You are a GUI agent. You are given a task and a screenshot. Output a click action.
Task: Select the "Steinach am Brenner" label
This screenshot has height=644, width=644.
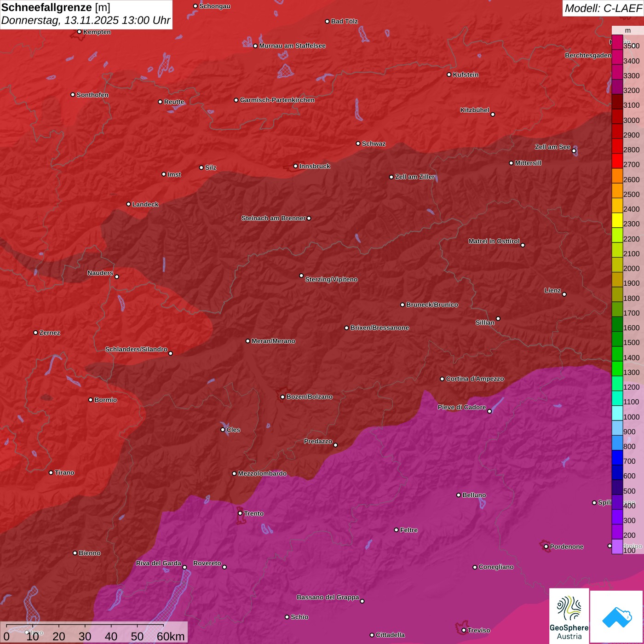pos(274,218)
